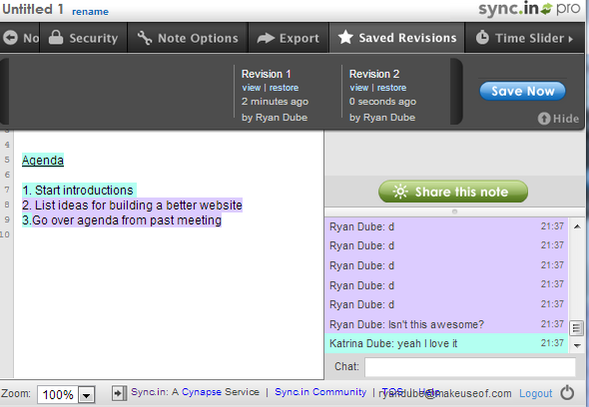This screenshot has height=407, width=589.
Task: View Revision 1
Action: (x=251, y=88)
